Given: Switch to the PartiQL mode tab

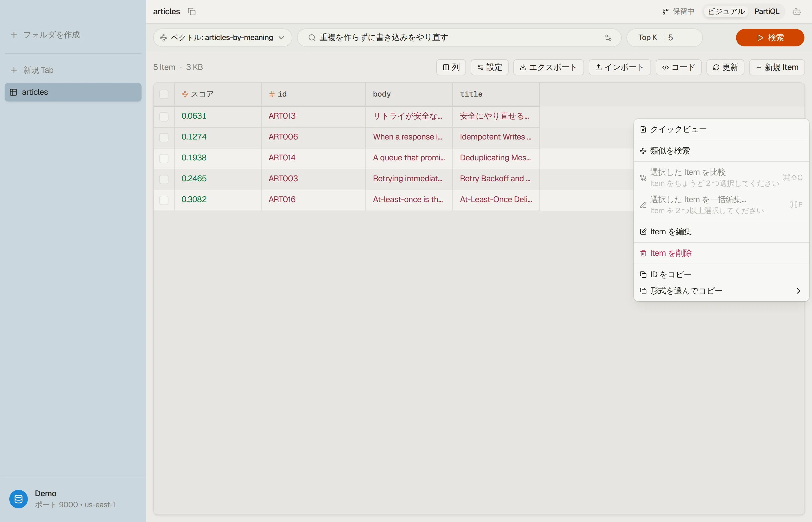Looking at the screenshot, I should point(766,12).
